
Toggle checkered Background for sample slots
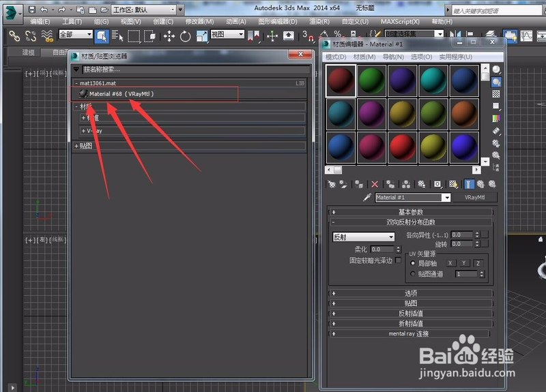496,94
